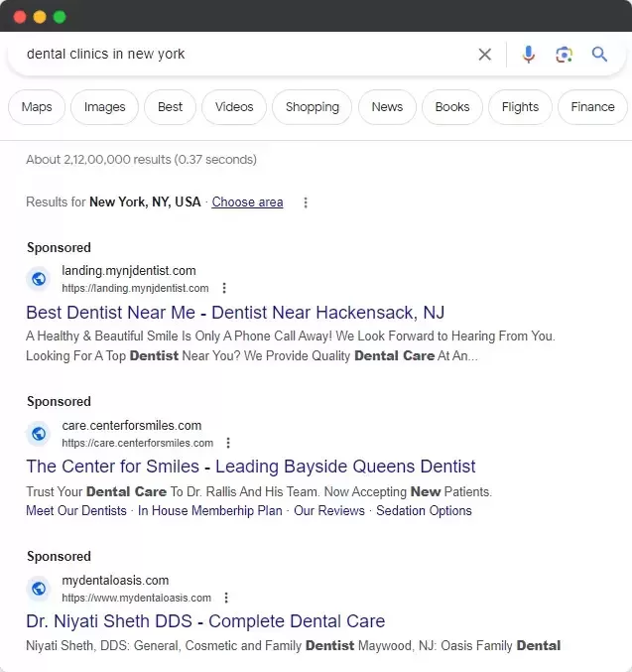Click the https://www.mydentaloasis.com URL text

[x=136, y=598]
